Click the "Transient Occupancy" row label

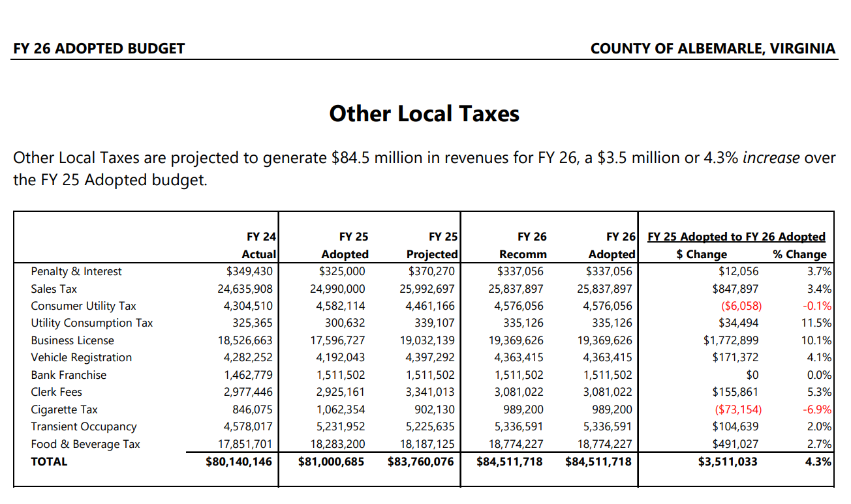84,426
